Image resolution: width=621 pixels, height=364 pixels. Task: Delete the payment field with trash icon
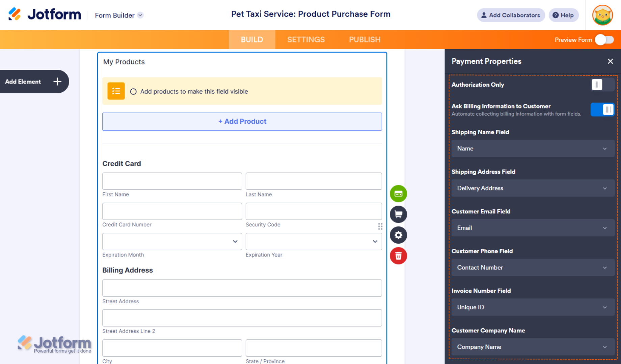(398, 256)
